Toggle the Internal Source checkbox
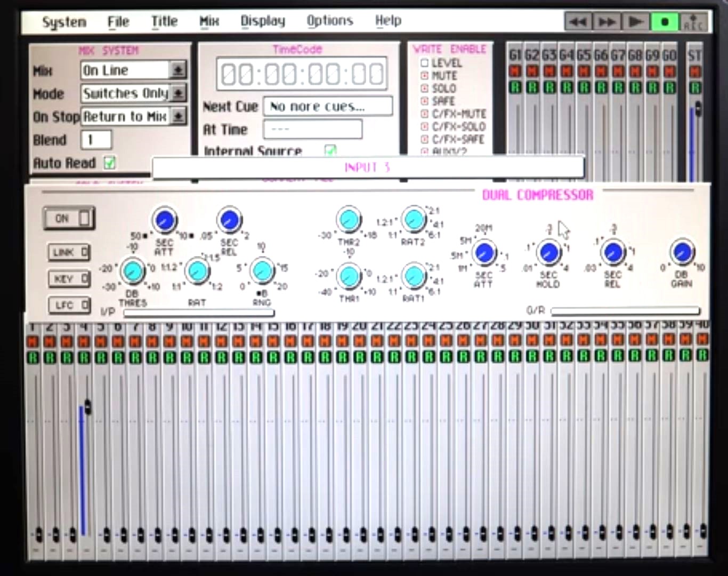Viewport: 728px width, 576px height. 330,150
